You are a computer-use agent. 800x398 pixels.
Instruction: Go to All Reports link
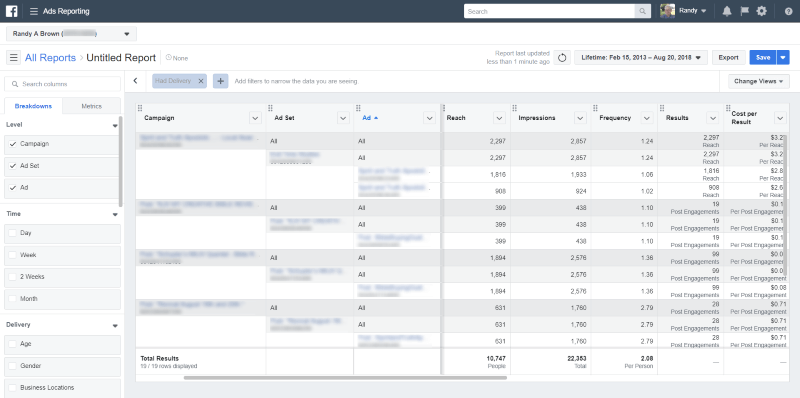click(x=51, y=58)
